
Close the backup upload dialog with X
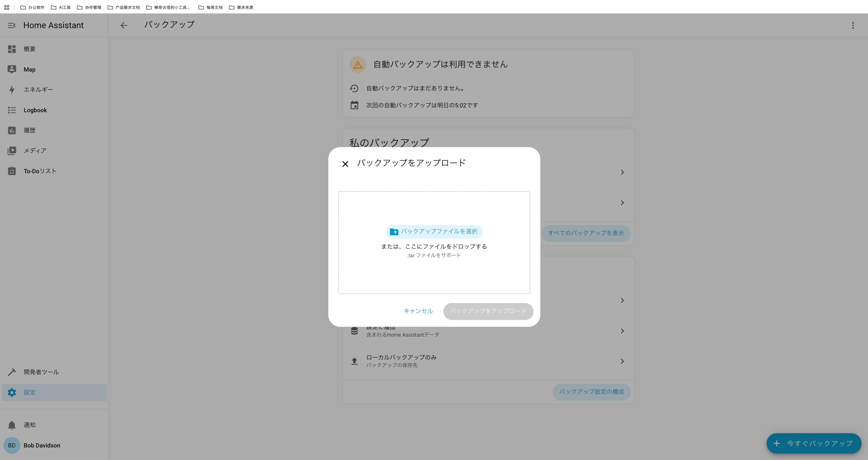(x=345, y=164)
